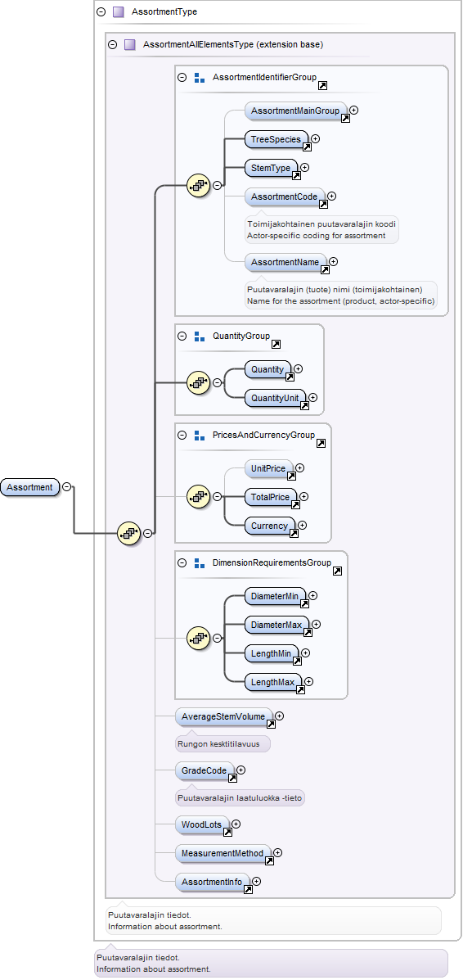Follow the DimensionRequirementsGroup reference arrow icon
463x980 pixels.
pyautogui.click(x=337, y=571)
